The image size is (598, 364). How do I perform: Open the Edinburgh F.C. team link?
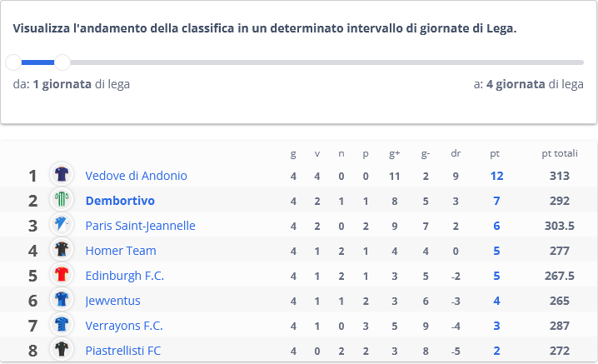(x=125, y=276)
